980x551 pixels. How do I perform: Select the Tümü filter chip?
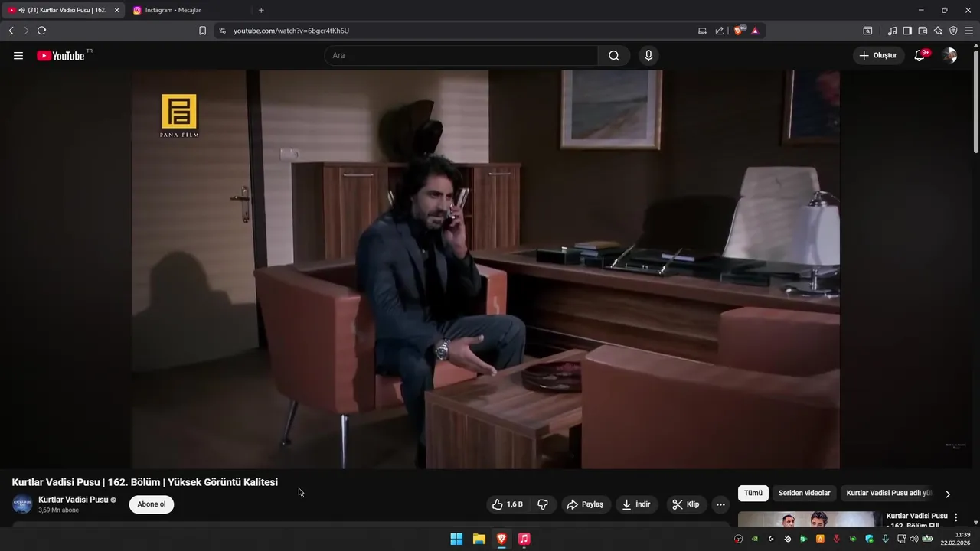coord(753,494)
